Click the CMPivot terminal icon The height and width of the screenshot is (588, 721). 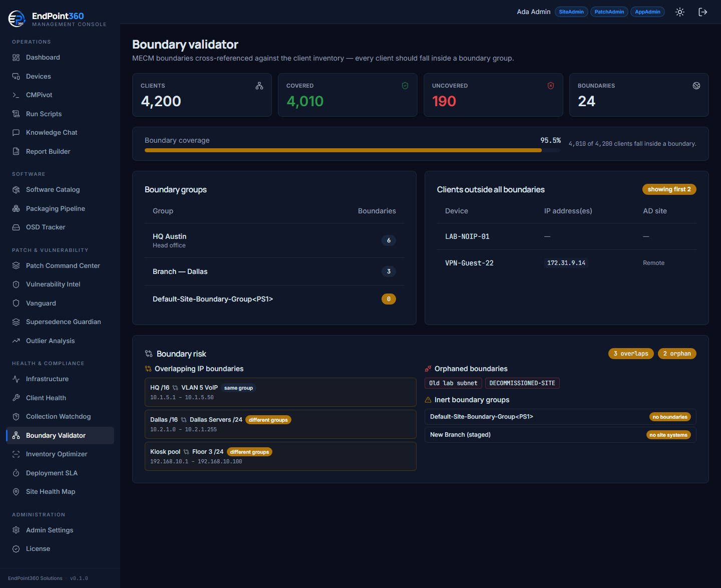(x=16, y=95)
